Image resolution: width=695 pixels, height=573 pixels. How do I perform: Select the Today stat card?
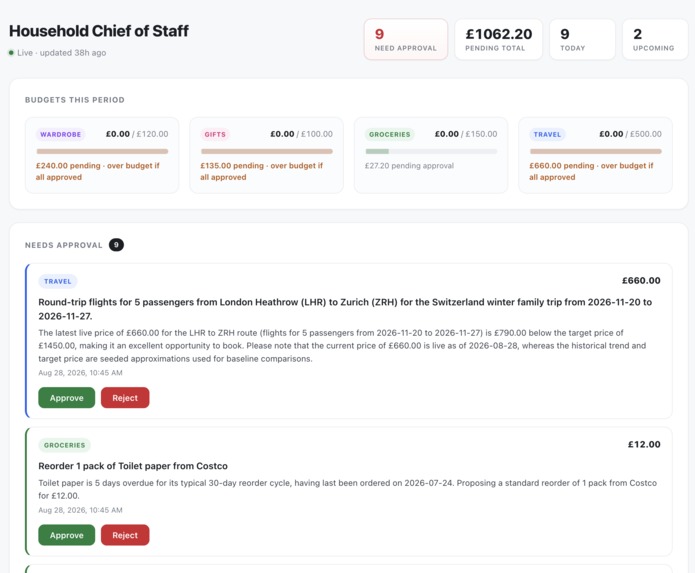[582, 39]
